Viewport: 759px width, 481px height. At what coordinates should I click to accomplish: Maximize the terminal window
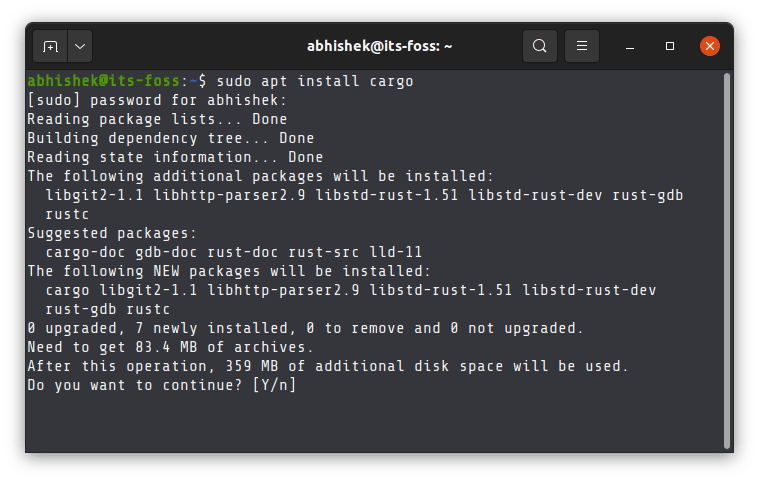click(670, 46)
